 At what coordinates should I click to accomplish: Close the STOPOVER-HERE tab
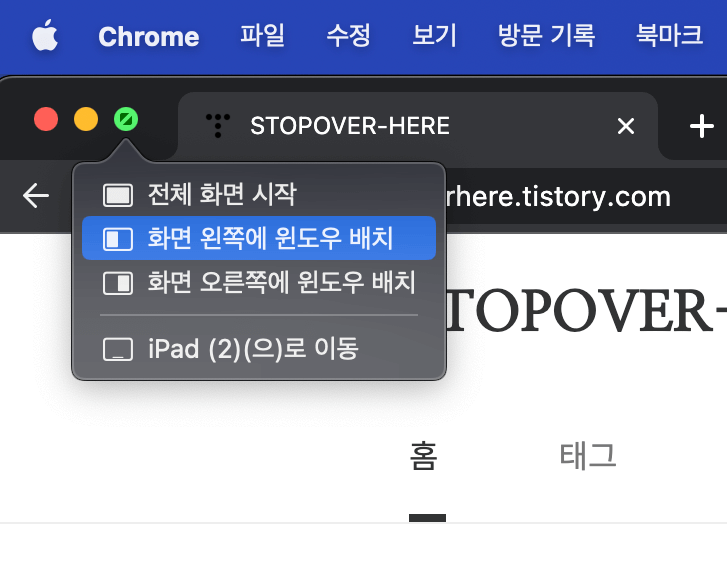626,126
